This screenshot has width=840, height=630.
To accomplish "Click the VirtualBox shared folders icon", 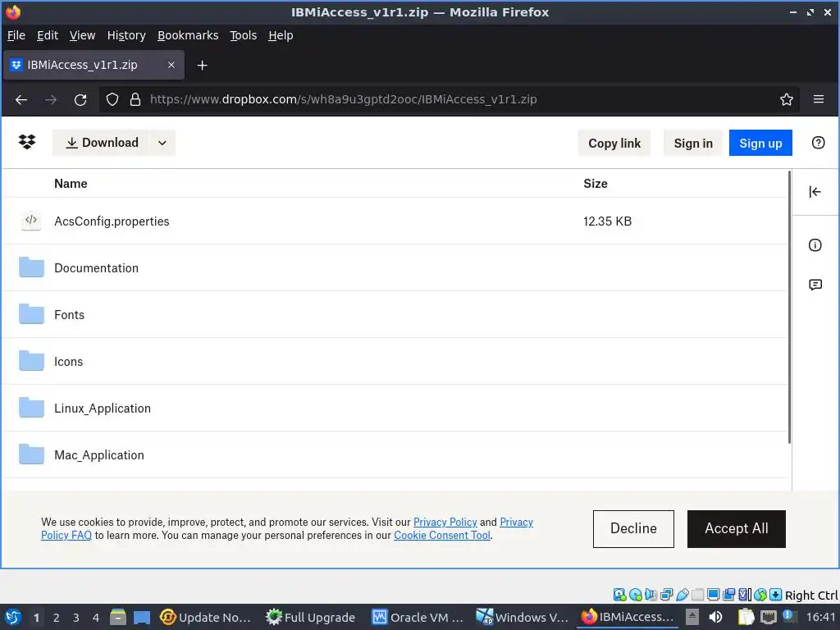I will pos(697,595).
